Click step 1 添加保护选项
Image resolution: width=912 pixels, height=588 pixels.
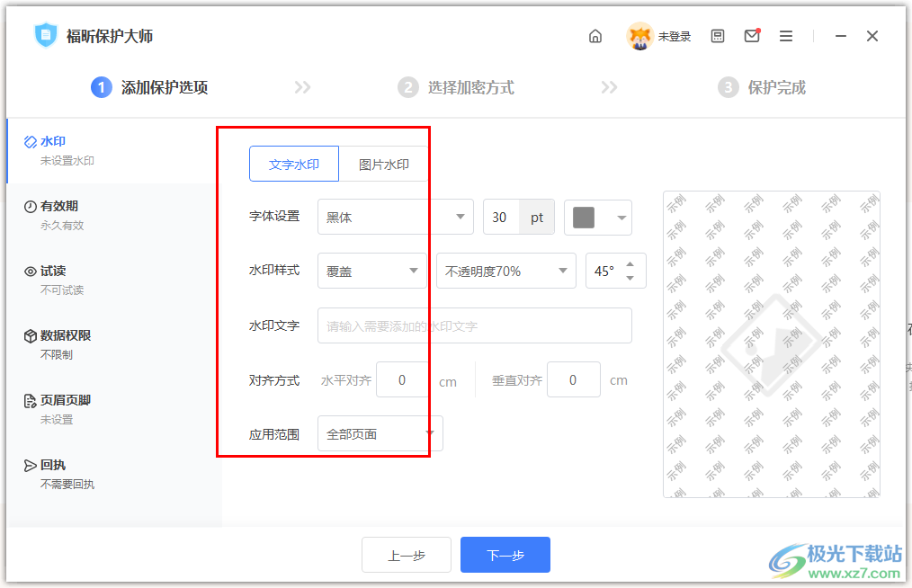(149, 87)
